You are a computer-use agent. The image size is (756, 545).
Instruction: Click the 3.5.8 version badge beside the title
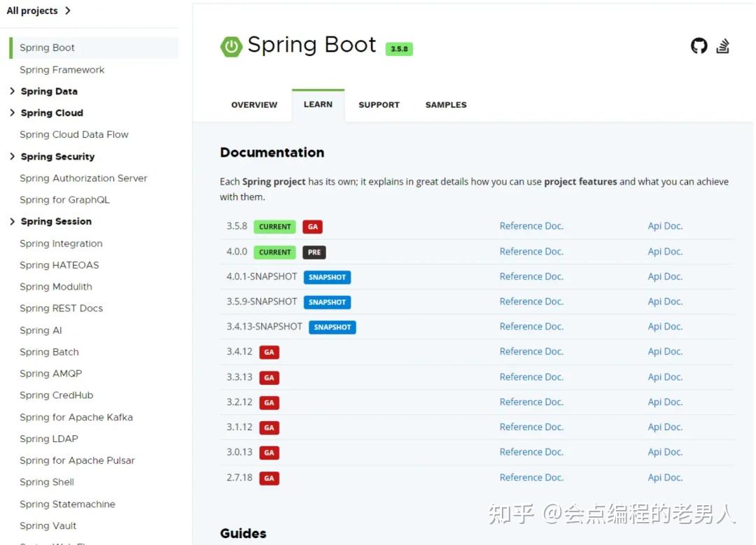(x=399, y=49)
